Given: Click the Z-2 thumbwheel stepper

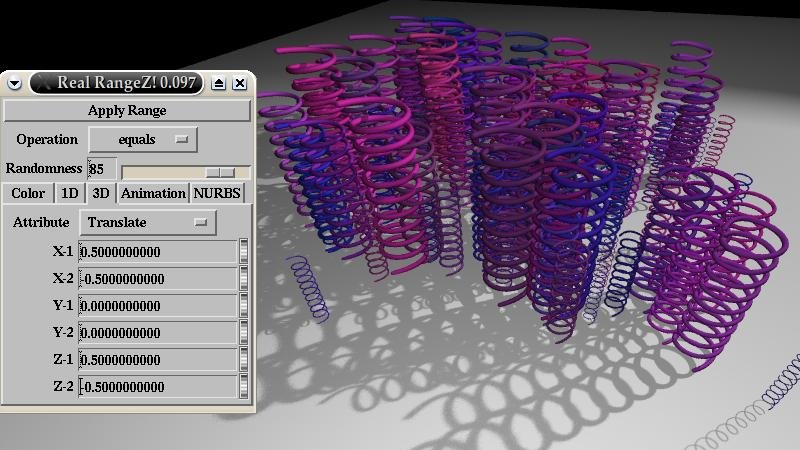Looking at the screenshot, I should [244, 387].
